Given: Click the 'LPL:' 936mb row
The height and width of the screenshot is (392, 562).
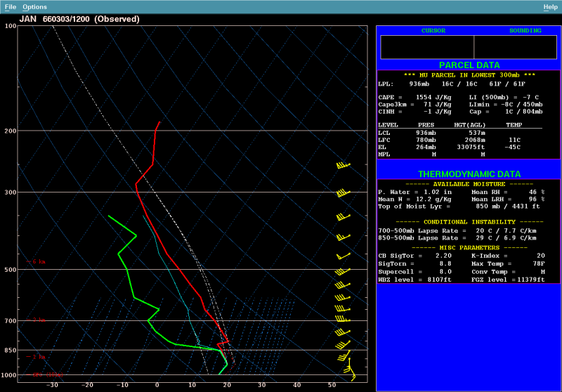Looking at the screenshot, I should tap(452, 84).
